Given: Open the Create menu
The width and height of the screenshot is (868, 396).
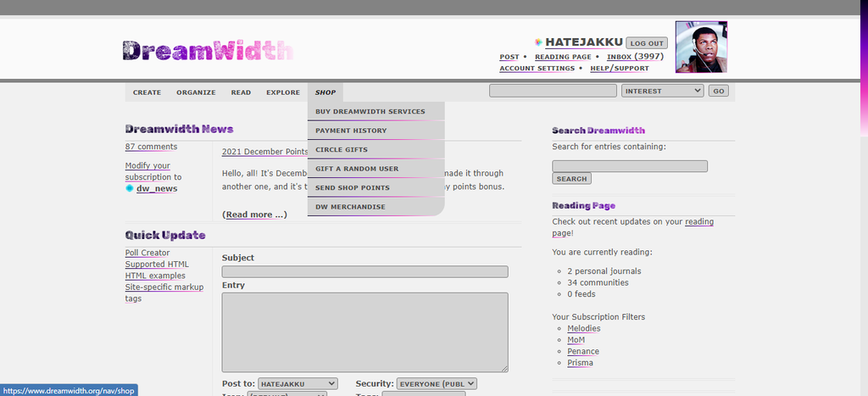Looking at the screenshot, I should [147, 92].
